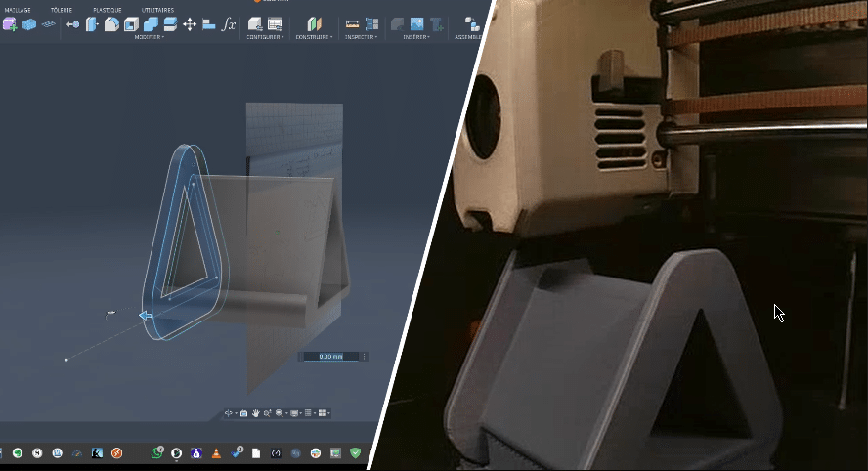The height and width of the screenshot is (471, 868).
Task: Switch to the TÔLERIE tab
Action: point(61,10)
